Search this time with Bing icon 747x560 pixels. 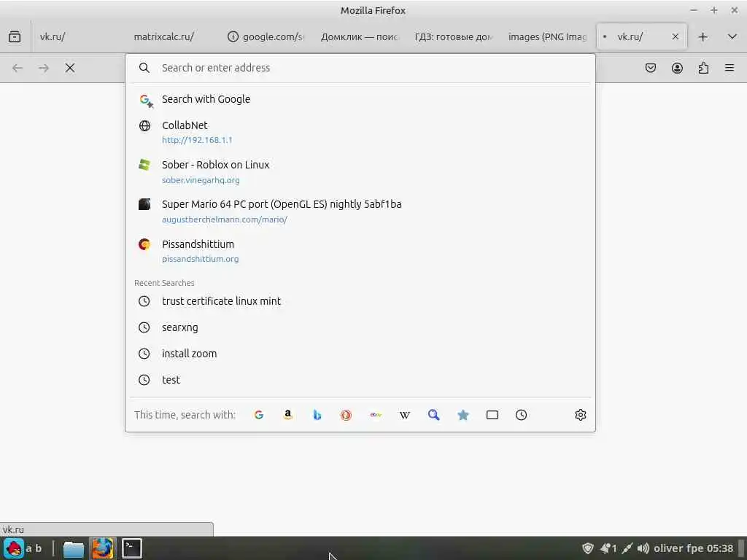317,415
